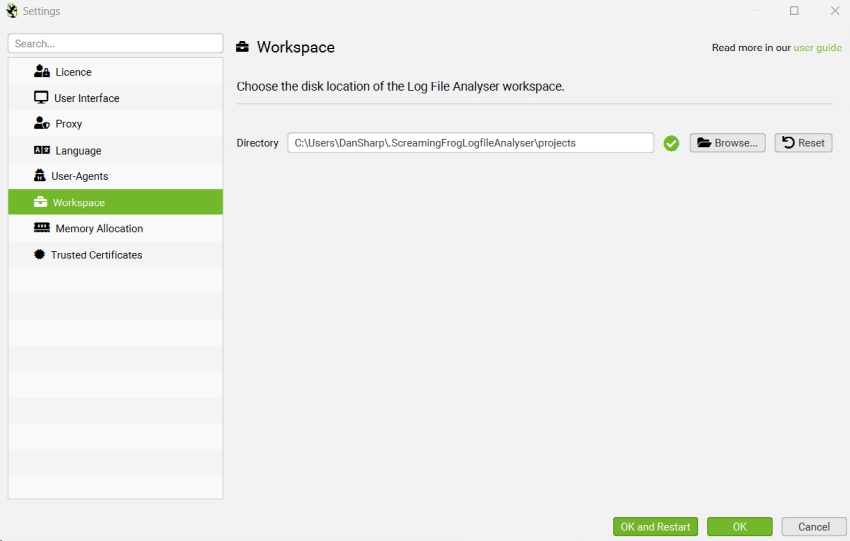850x541 pixels.
Task: Click the green valid-directory checkmark icon
Action: coord(671,143)
